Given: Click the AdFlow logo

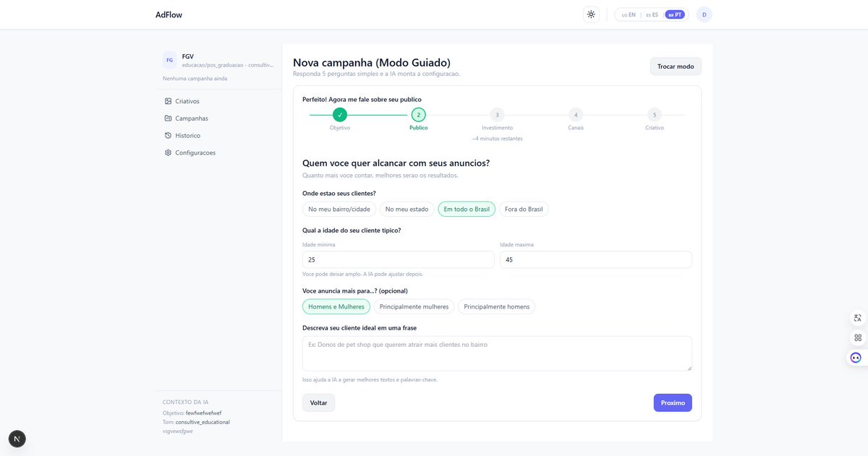Looking at the screenshot, I should point(167,14).
